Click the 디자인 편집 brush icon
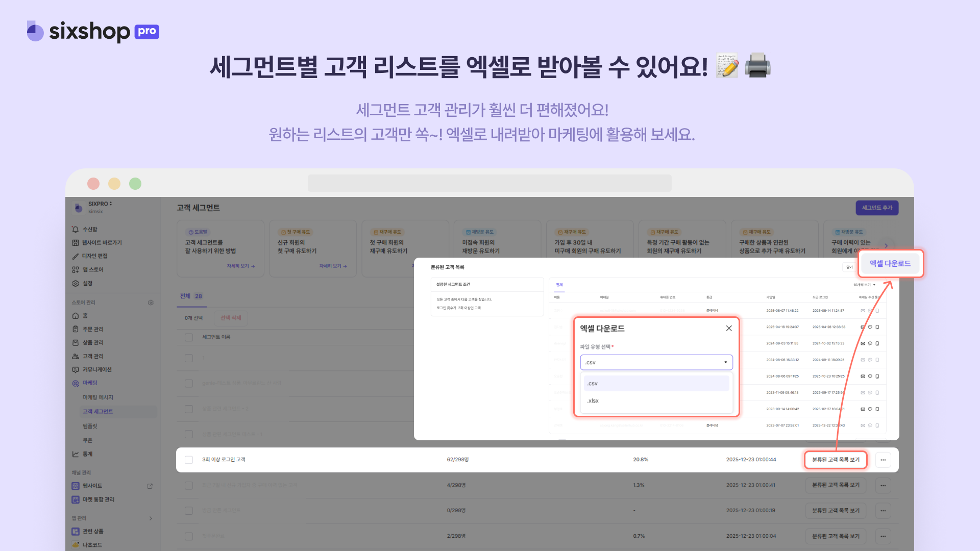Screen dimensions: 980x551 point(76,256)
